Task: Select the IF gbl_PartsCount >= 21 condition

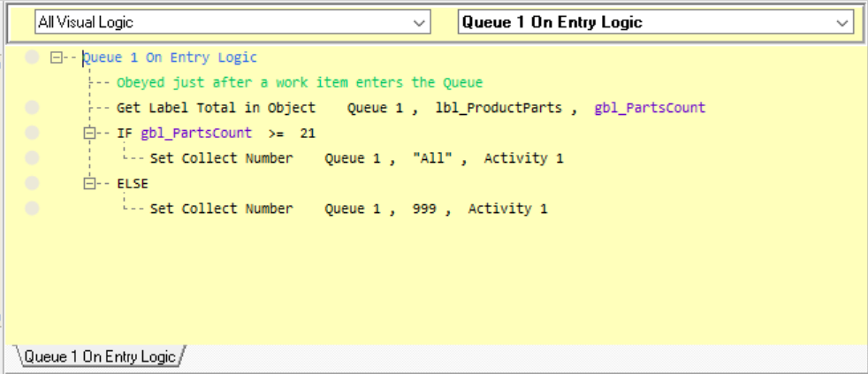Action: 216,133
